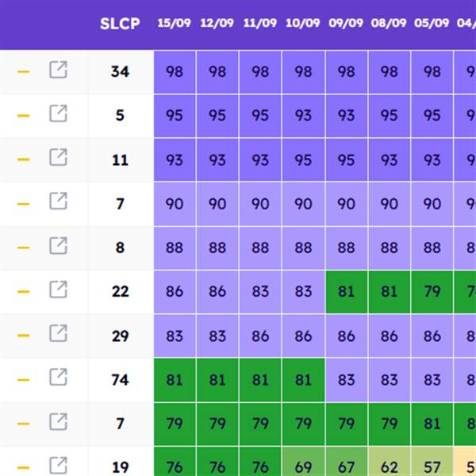
Task: Select the 15/09 date column header
Action: pyautogui.click(x=174, y=23)
